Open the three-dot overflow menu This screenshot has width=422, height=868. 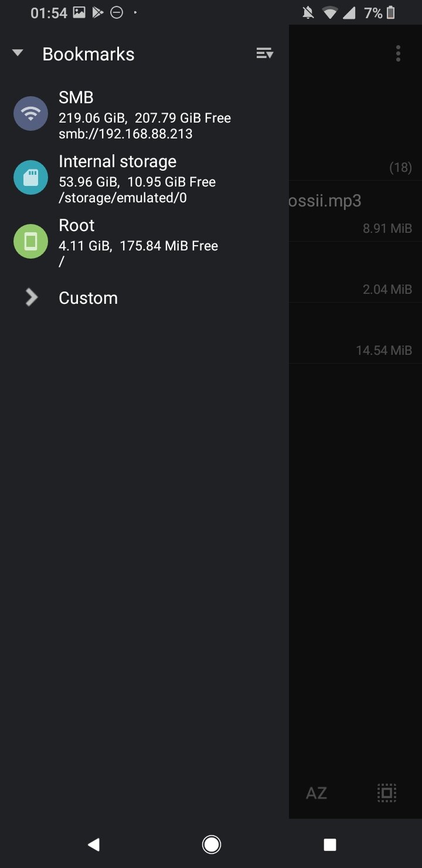click(398, 53)
